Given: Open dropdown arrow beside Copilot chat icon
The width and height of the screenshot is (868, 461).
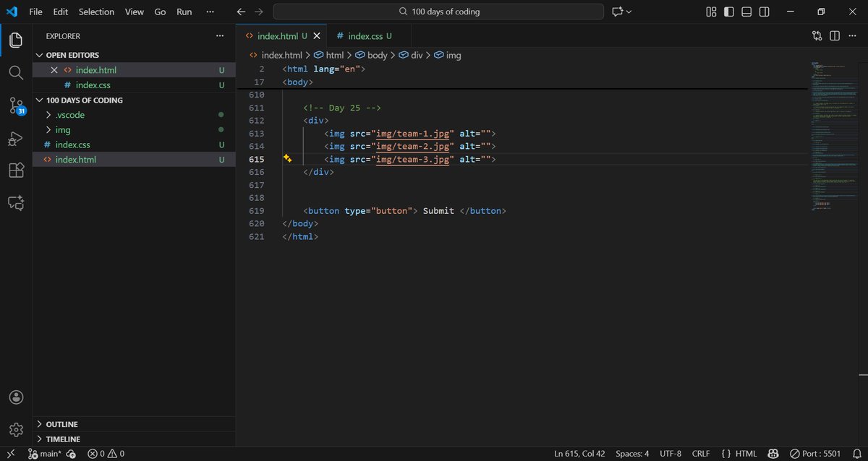Looking at the screenshot, I should tap(629, 12).
